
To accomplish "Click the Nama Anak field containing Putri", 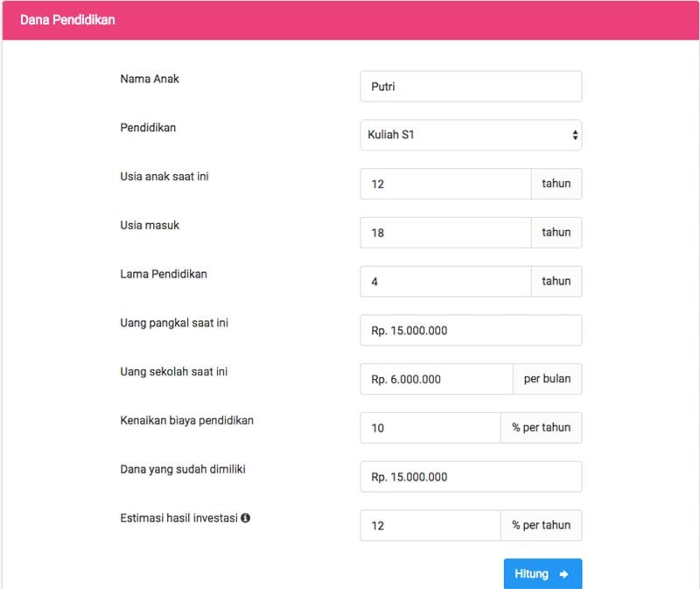I will pos(470,87).
